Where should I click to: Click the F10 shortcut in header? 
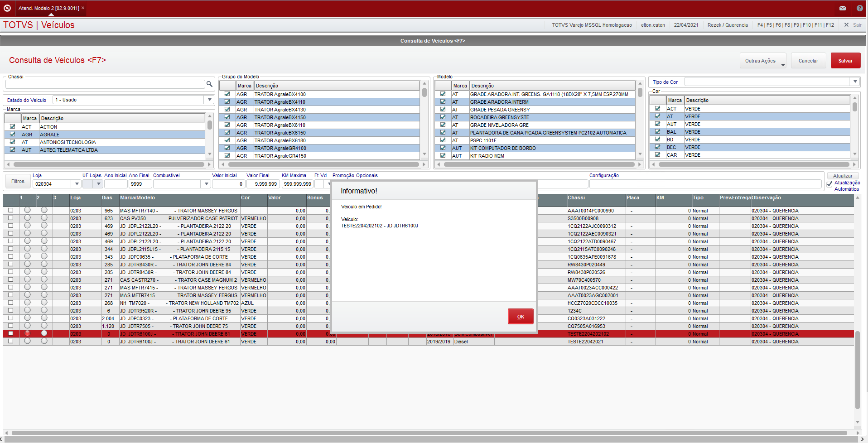[807, 25]
